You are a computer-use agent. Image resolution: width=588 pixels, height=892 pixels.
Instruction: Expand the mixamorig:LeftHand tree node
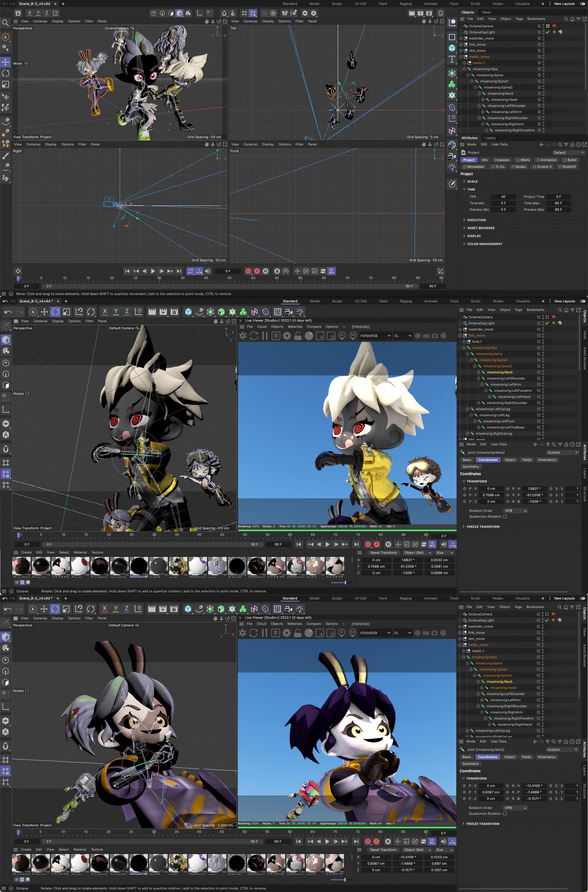tap(490, 397)
